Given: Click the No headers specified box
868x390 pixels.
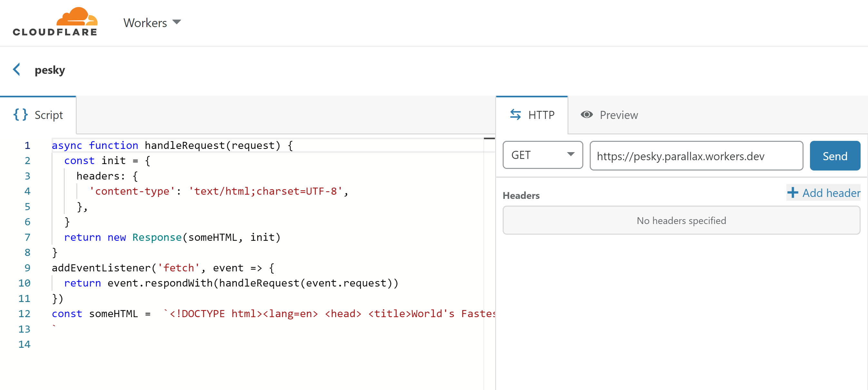Looking at the screenshot, I should click(x=681, y=220).
